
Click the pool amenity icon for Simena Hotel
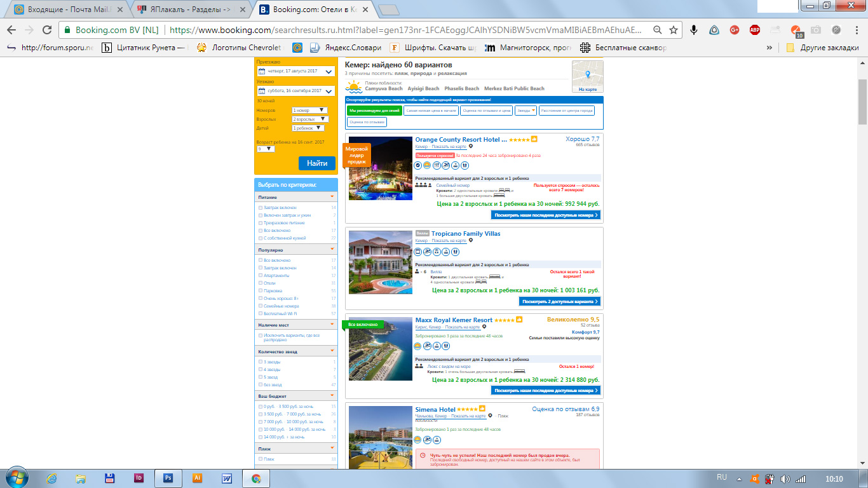(428, 440)
